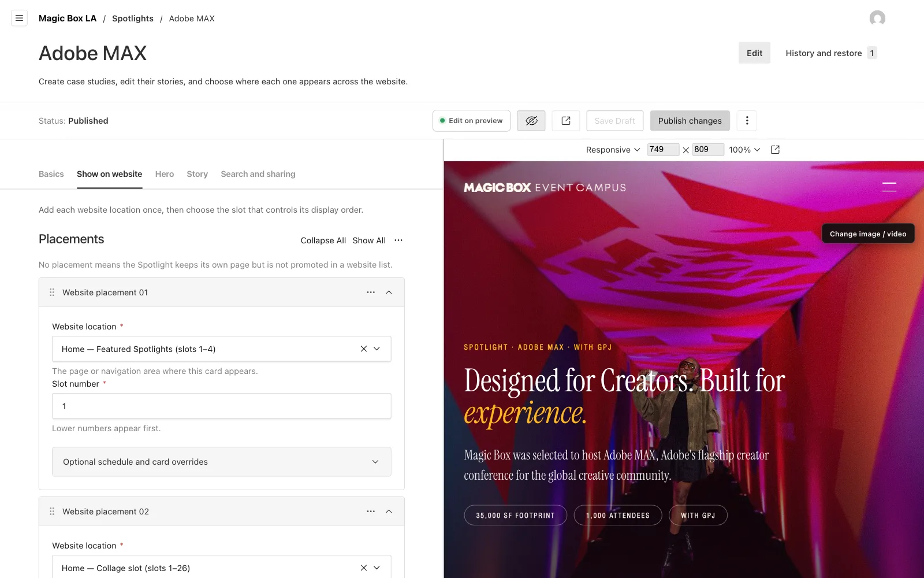Collapse All placements
This screenshot has height=578, width=924.
coord(323,240)
